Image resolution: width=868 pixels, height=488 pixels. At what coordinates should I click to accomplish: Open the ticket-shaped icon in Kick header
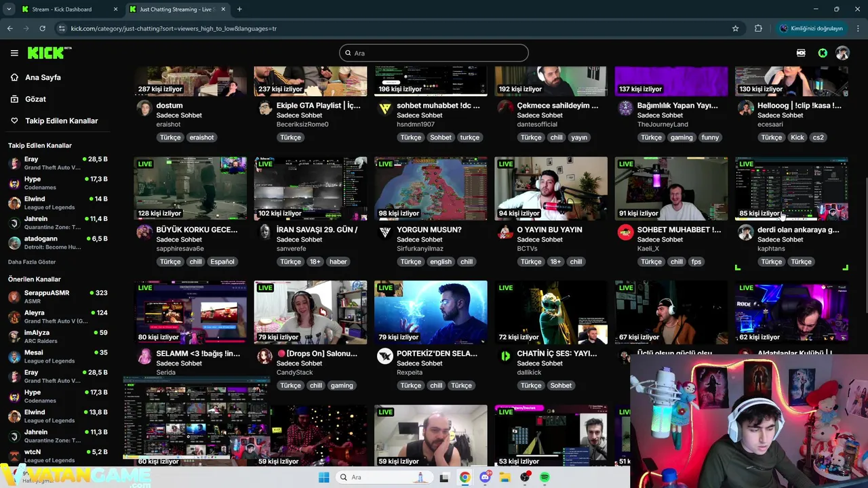click(801, 53)
